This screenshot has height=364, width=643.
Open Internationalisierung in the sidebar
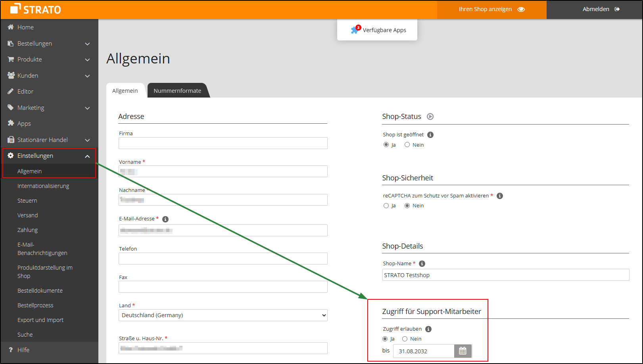pos(43,186)
